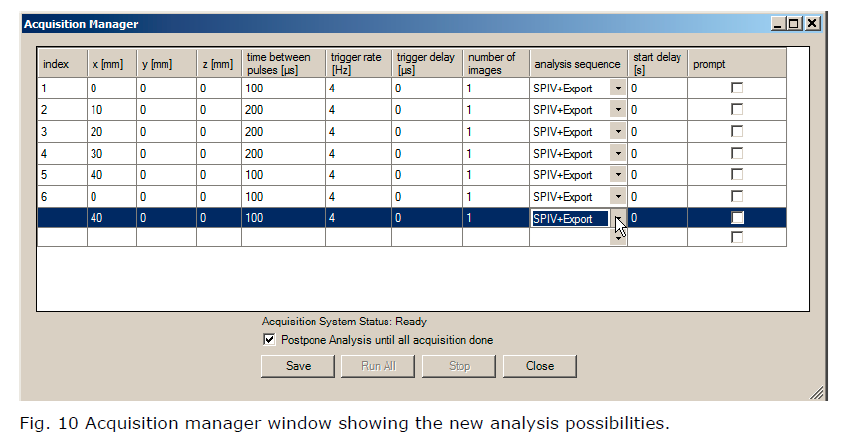Minimize the Acquisition Manager window

pyautogui.click(x=779, y=24)
